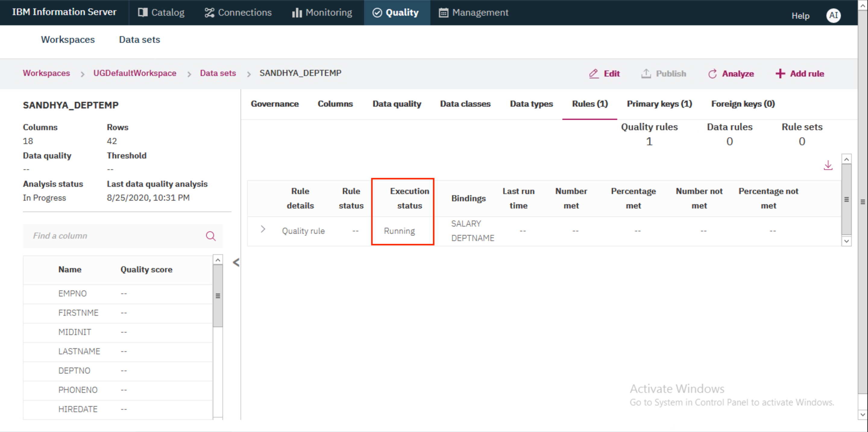Open the Monitoring section

click(x=322, y=12)
